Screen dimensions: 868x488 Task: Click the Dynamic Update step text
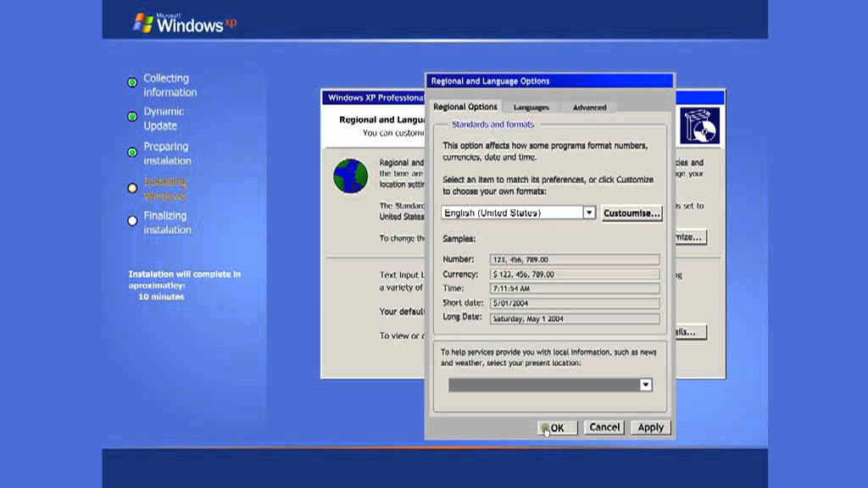click(164, 119)
